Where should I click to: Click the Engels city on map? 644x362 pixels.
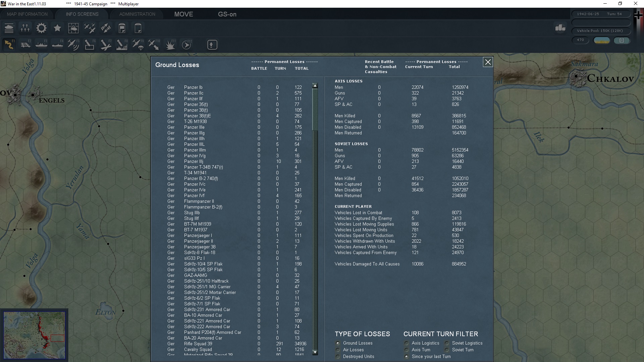33,95
